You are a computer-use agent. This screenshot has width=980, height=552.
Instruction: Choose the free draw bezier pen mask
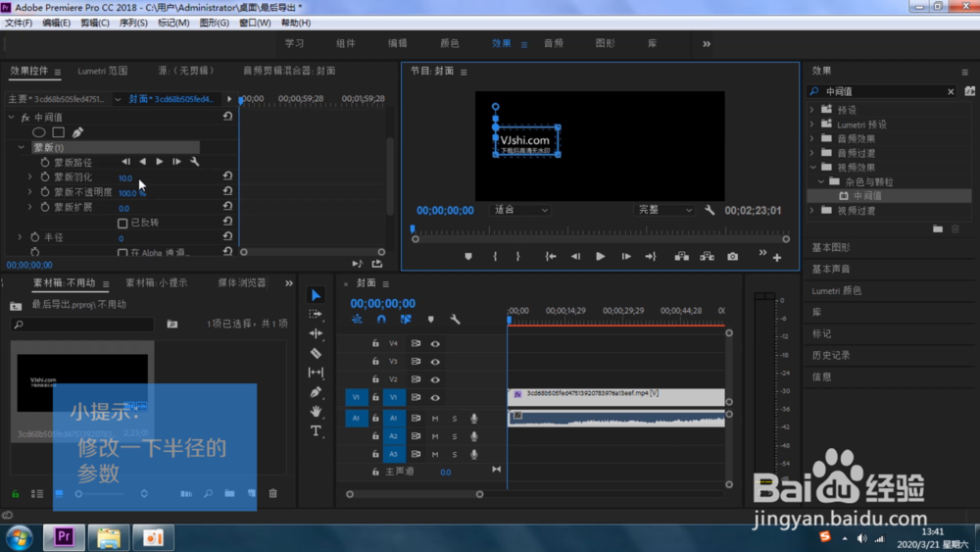point(77,132)
